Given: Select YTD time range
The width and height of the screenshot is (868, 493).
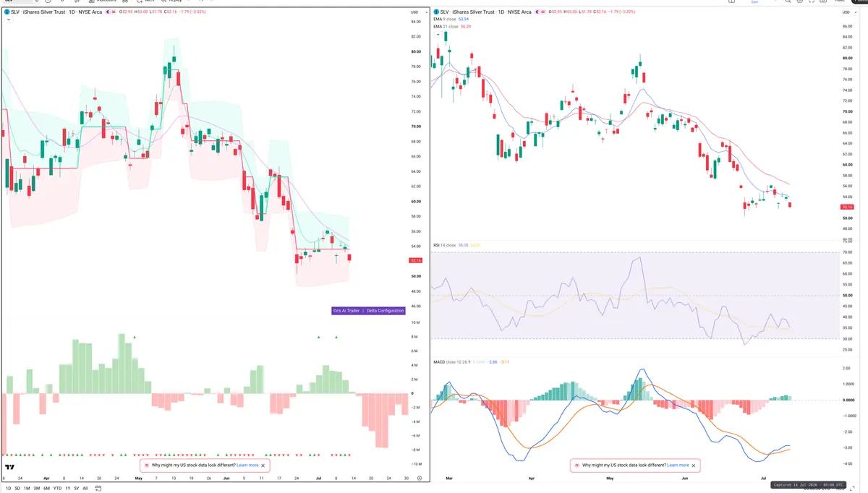Looking at the screenshot, I should click(x=57, y=488).
